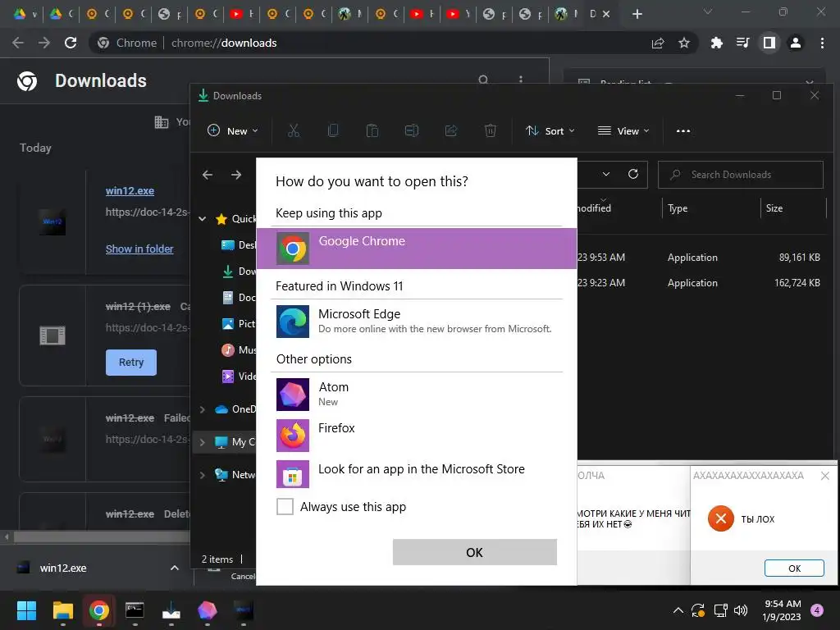Select Music in the Explorer sidebar

(239, 349)
